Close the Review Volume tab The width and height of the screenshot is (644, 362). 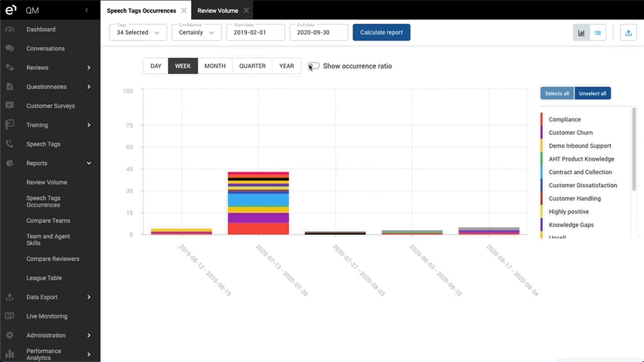click(x=246, y=11)
